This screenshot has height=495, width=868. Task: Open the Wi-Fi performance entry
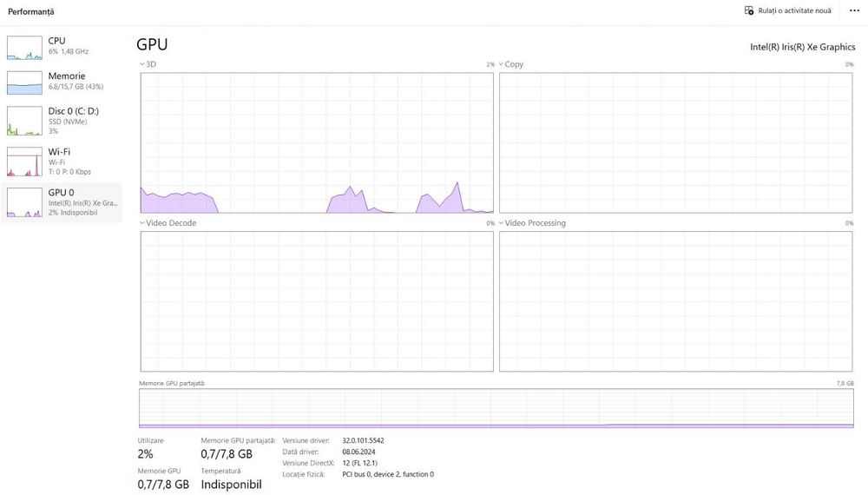pyautogui.click(x=61, y=162)
